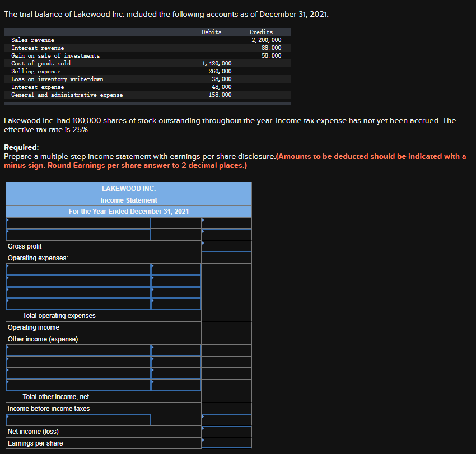Click the 'LAKEWOOD INC.' statement header

pyautogui.click(x=129, y=189)
